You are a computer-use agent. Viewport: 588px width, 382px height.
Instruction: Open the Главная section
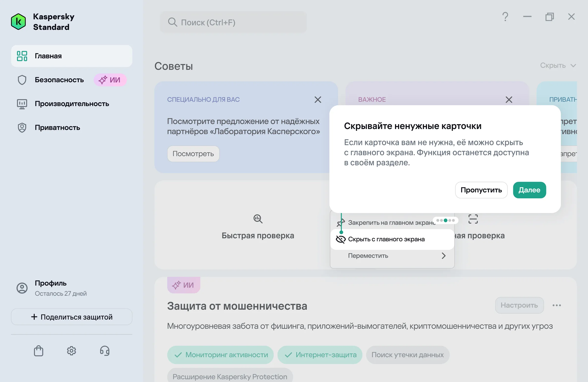pos(71,56)
